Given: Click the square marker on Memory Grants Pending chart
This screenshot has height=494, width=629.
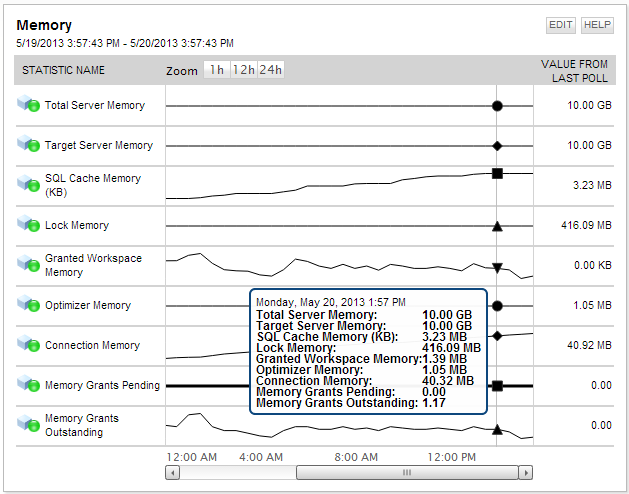Looking at the screenshot, I should pyautogui.click(x=497, y=386).
